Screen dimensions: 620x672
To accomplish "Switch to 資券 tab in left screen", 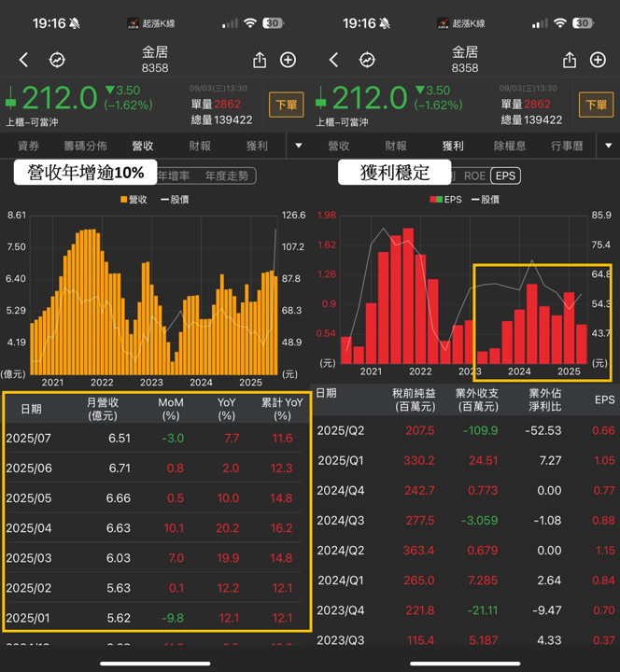I will (28, 146).
